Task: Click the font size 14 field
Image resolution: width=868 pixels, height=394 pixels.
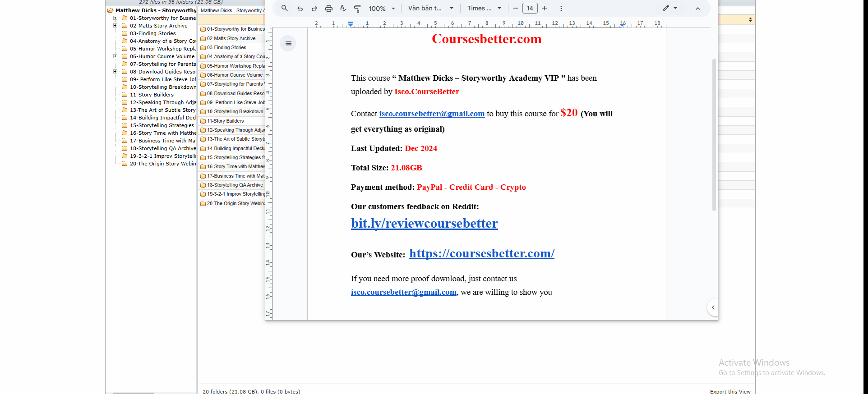Action: coord(530,9)
